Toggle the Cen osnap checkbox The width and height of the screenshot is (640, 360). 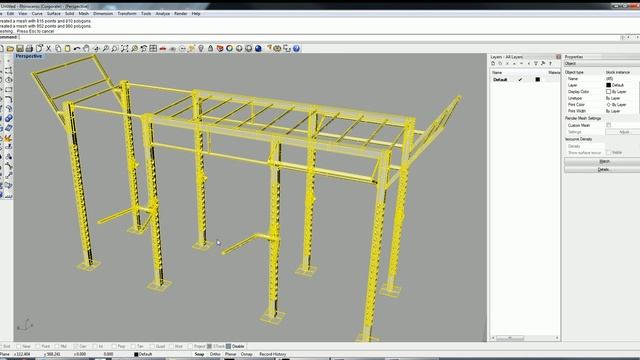coord(76,347)
